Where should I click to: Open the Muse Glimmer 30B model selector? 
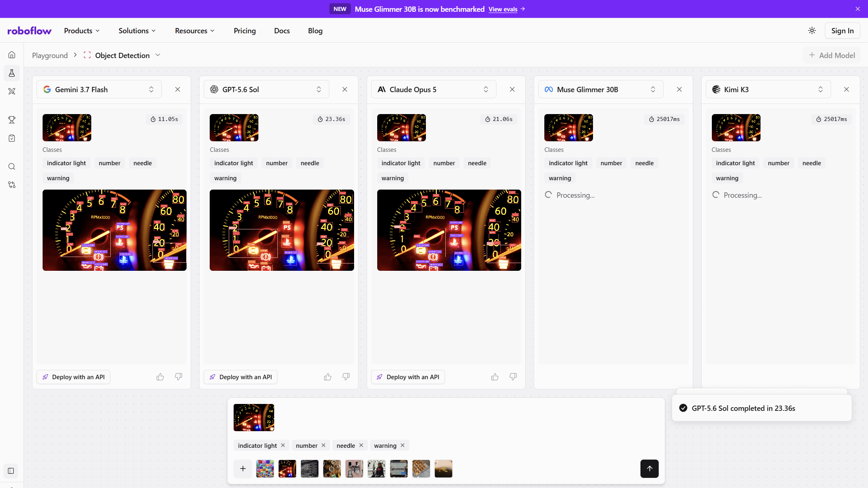(601, 89)
